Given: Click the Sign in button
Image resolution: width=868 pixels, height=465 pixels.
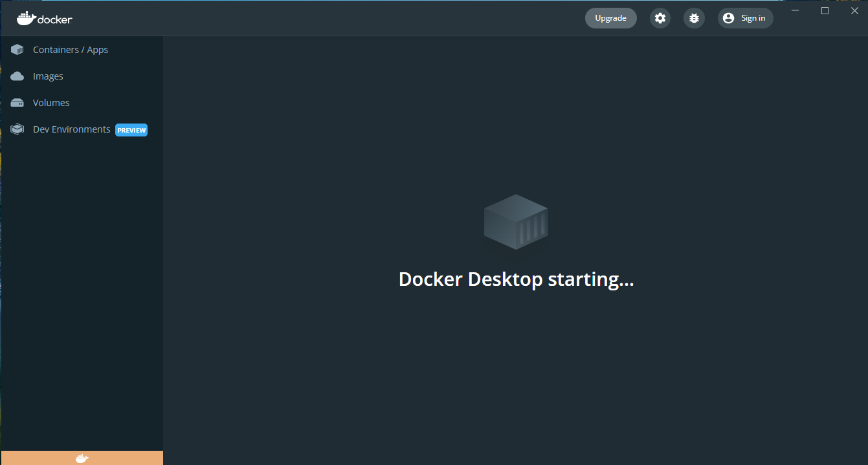Looking at the screenshot, I should coord(746,18).
